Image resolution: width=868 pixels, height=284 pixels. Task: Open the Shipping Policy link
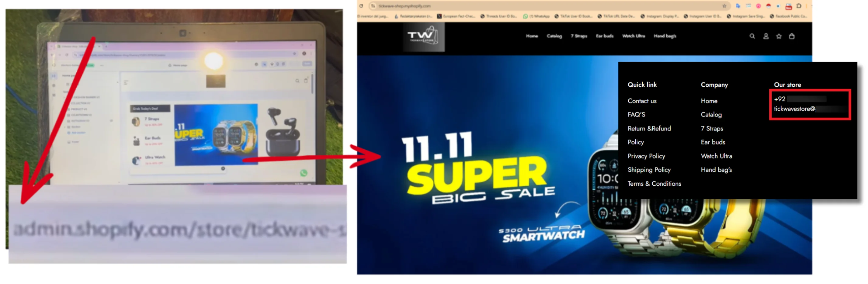pyautogui.click(x=649, y=170)
